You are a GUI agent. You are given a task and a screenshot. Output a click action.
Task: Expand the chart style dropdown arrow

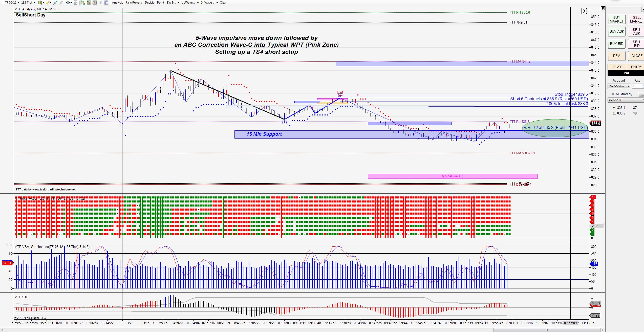43,3
